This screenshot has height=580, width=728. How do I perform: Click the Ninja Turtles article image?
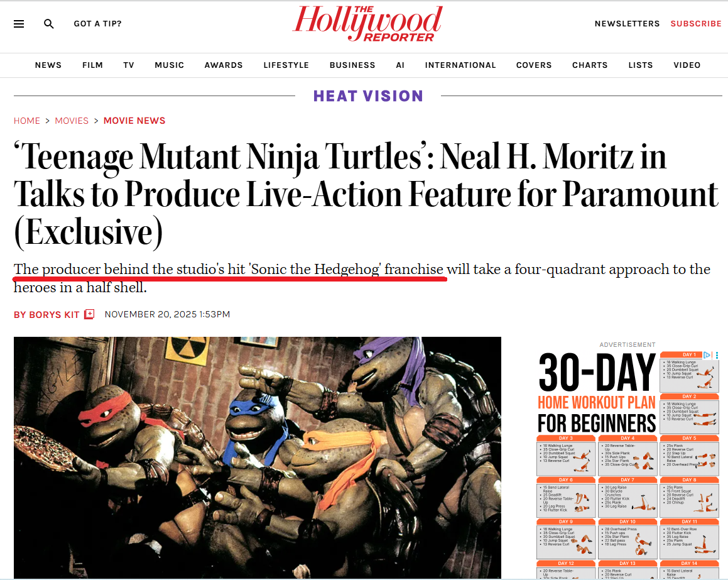(258, 457)
